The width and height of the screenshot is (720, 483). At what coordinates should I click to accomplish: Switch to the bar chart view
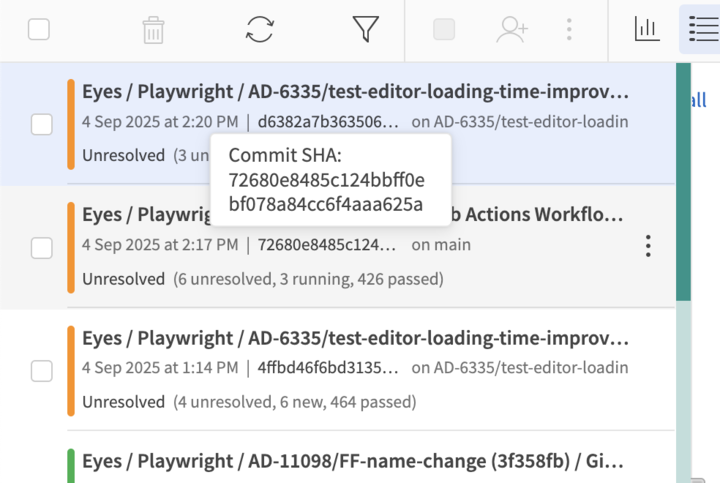[x=647, y=30]
